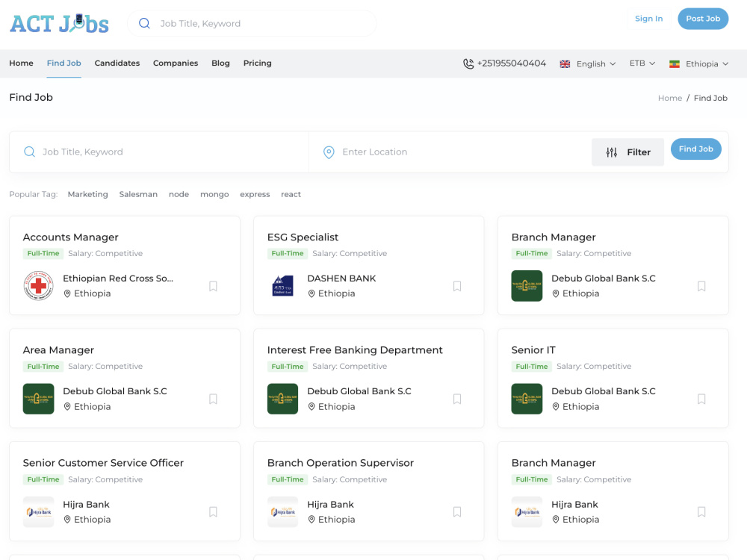Expand the Ethiopia country selector
Image resolution: width=747 pixels, height=560 pixels.
pos(699,63)
